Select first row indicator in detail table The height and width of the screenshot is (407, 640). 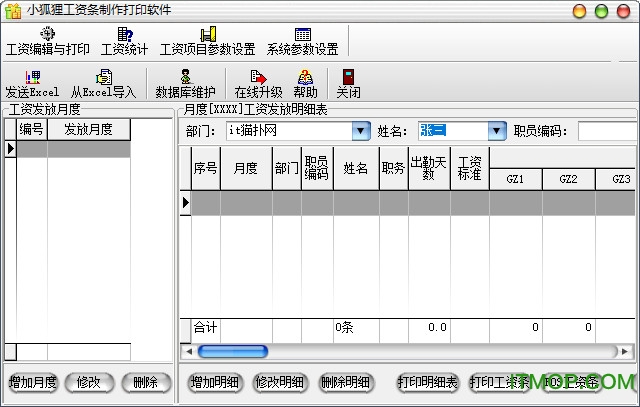click(186, 202)
